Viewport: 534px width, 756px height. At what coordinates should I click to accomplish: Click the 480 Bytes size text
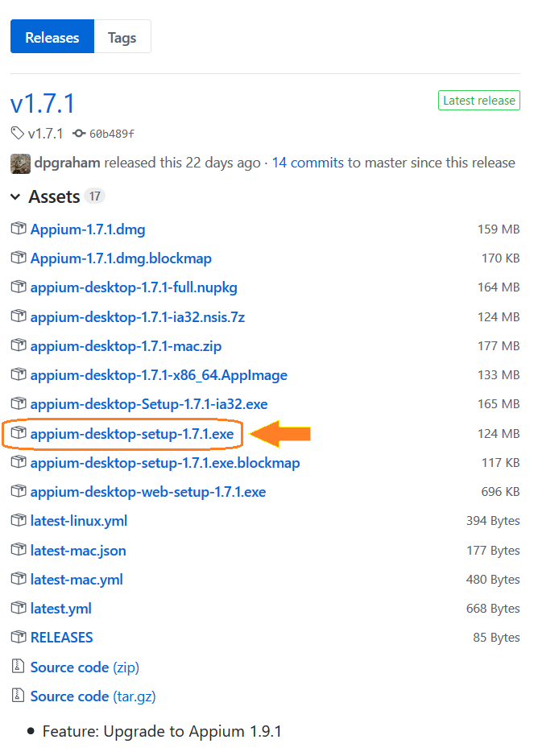[x=493, y=580]
